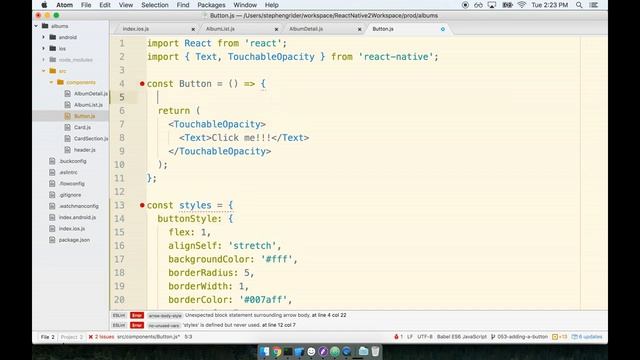Open Spotlight search in menu bar
This screenshot has height=360, width=640.
[x=579, y=5]
